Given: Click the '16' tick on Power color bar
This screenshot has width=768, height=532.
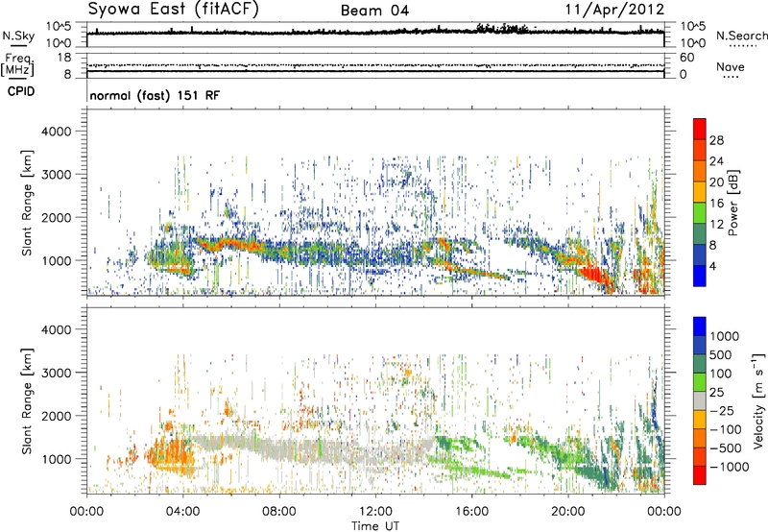Looking at the screenshot, I should pyautogui.click(x=716, y=204).
